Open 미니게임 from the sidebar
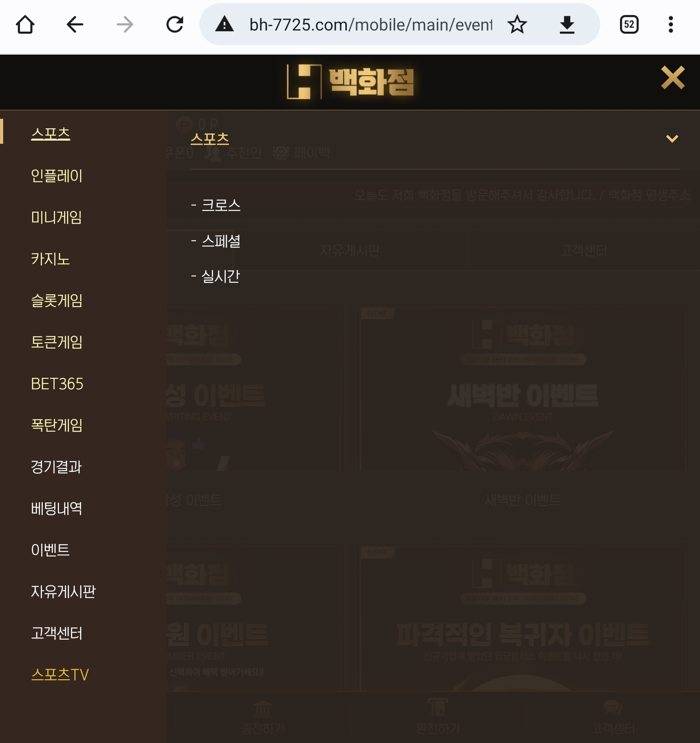Viewport: 700px width, 743px height. (57, 217)
